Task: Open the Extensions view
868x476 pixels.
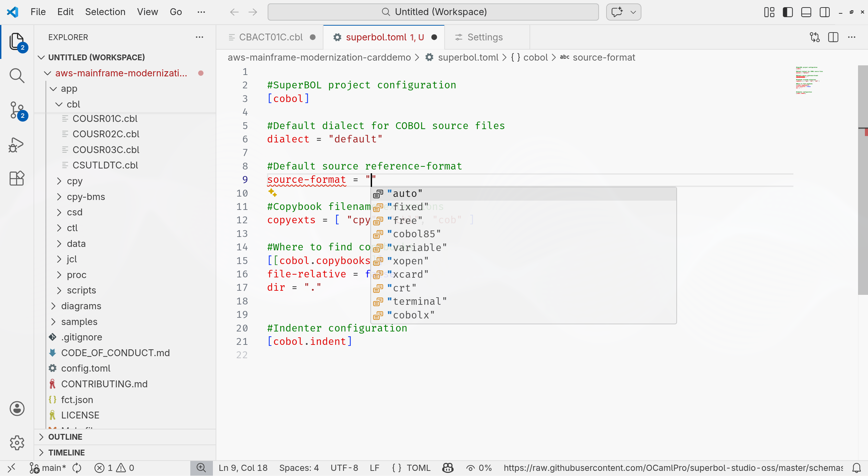Action: tap(17, 178)
